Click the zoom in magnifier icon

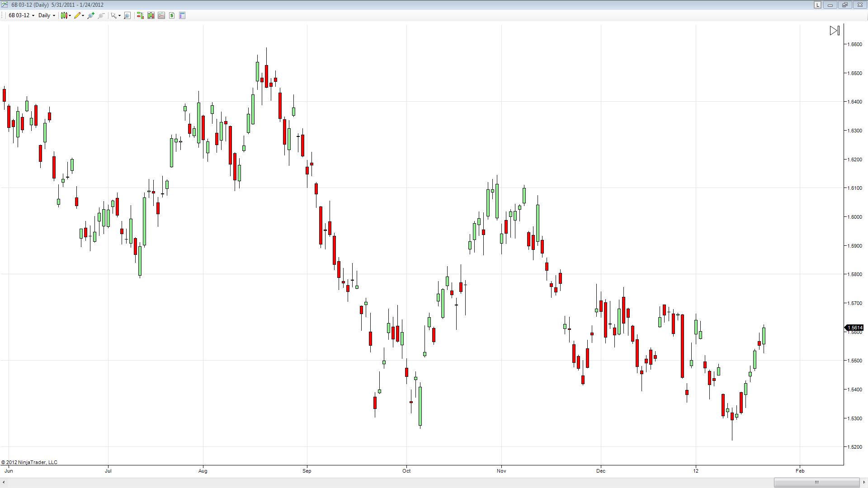(x=91, y=15)
